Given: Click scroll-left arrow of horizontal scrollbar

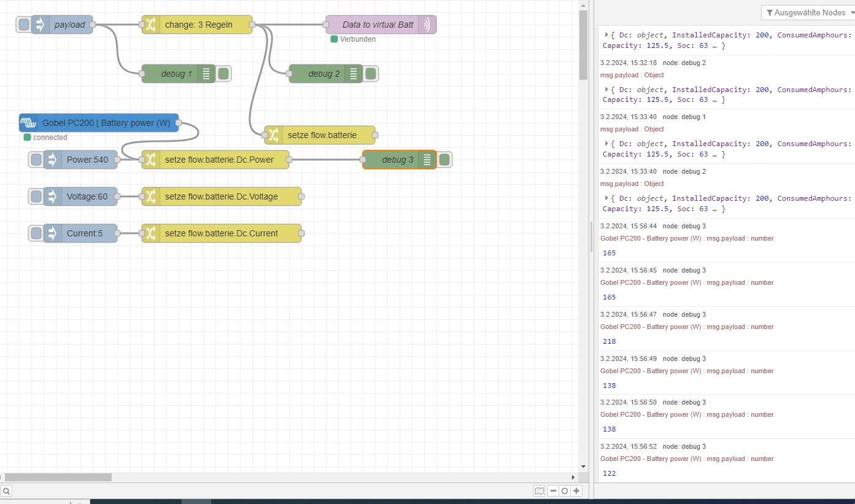Looking at the screenshot, I should (x=2, y=477).
